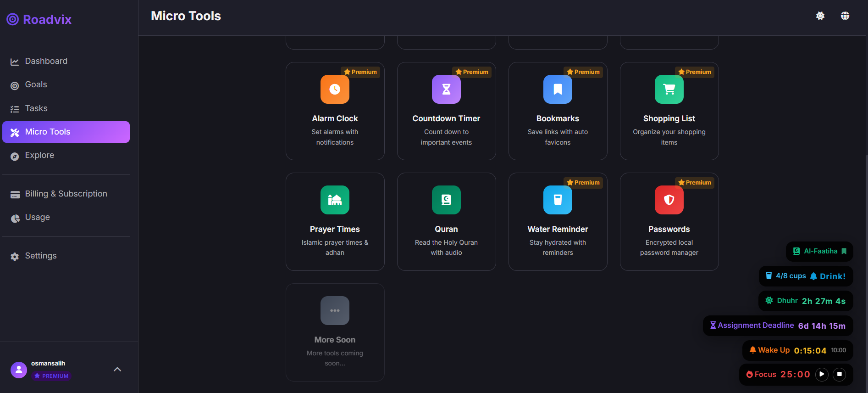Click 'Read the Holy Quran with audio' text
The height and width of the screenshot is (393, 868).
[x=446, y=247]
